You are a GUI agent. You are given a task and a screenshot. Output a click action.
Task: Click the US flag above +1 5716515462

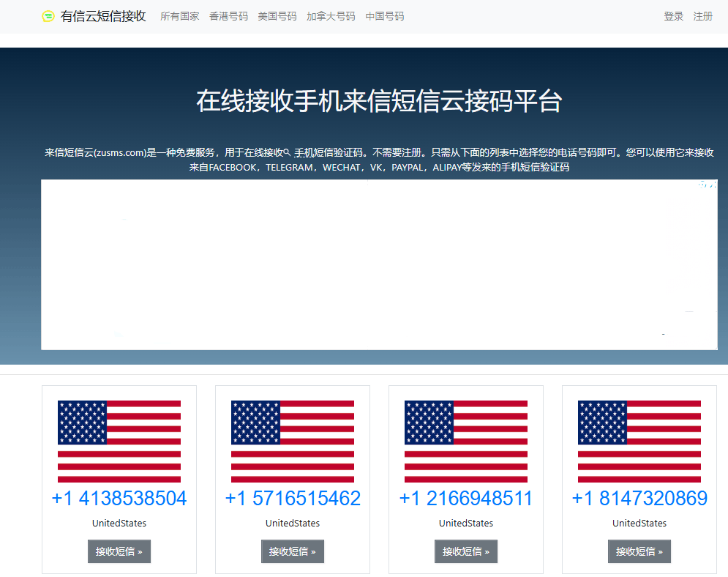coord(293,442)
